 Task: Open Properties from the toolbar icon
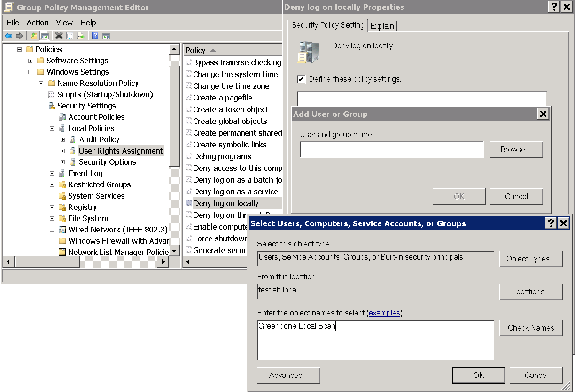pos(70,36)
